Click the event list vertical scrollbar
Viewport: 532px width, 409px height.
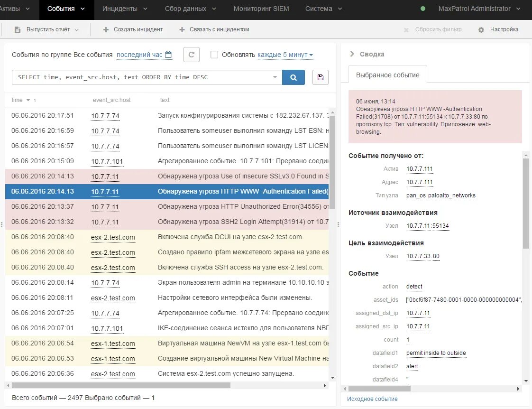point(332,162)
